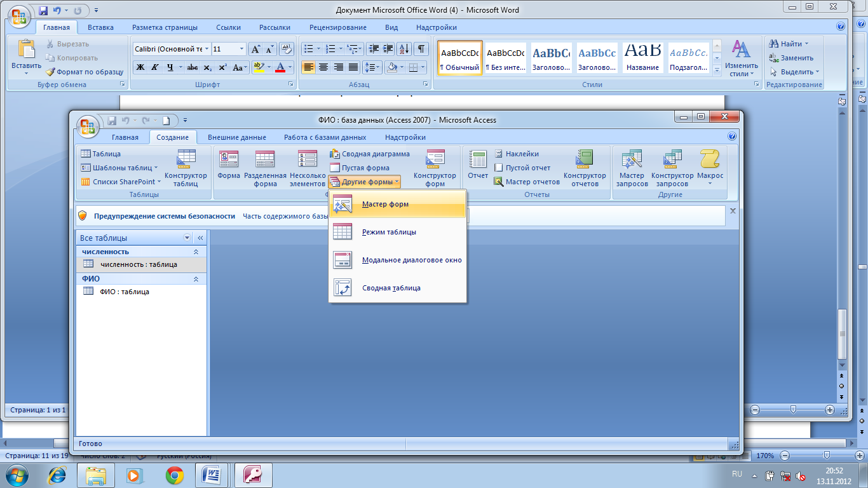
Task: Close the security warning bar
Action: tap(732, 211)
